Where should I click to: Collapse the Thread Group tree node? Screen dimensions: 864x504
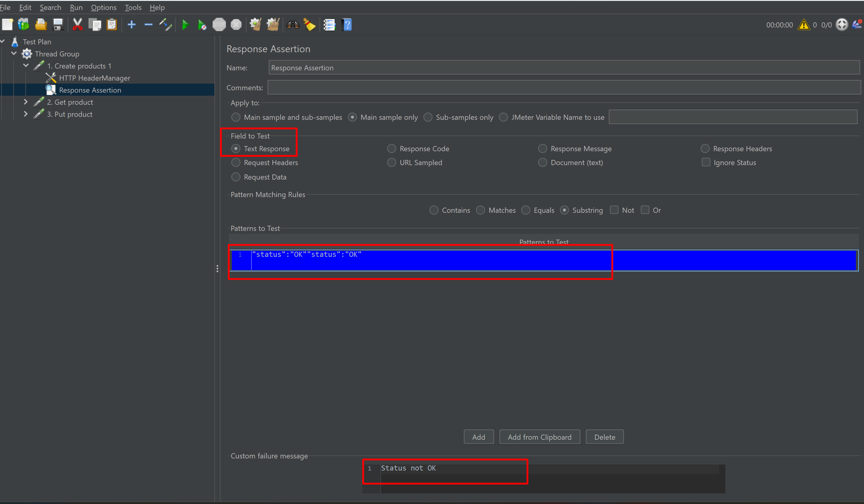(14, 54)
